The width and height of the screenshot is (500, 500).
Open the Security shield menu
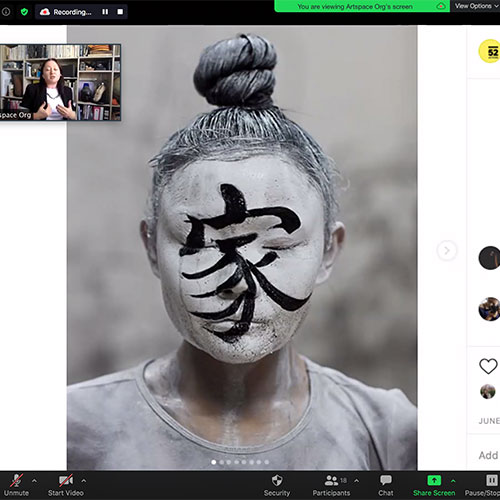277,485
